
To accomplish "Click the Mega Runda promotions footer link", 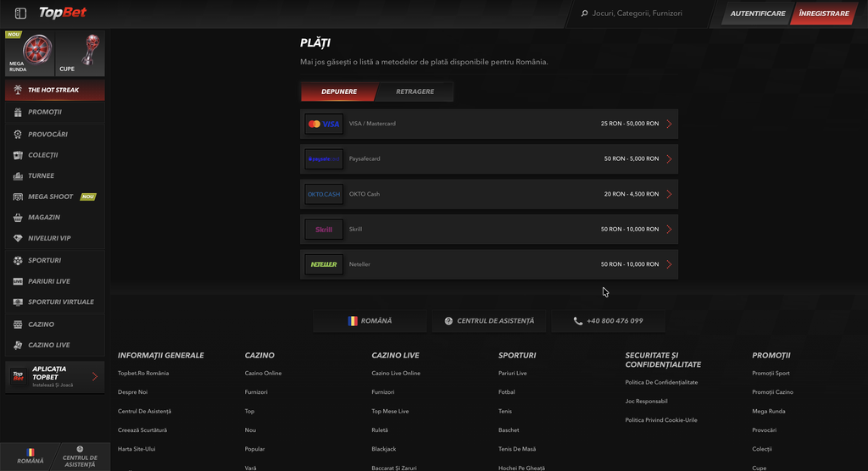I will click(x=768, y=411).
